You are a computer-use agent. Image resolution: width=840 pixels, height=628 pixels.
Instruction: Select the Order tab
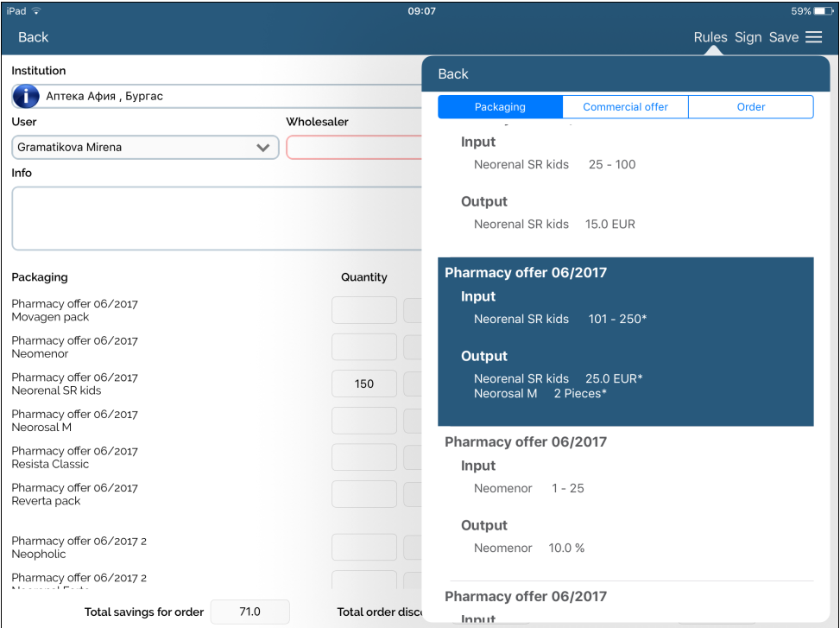[x=750, y=107]
